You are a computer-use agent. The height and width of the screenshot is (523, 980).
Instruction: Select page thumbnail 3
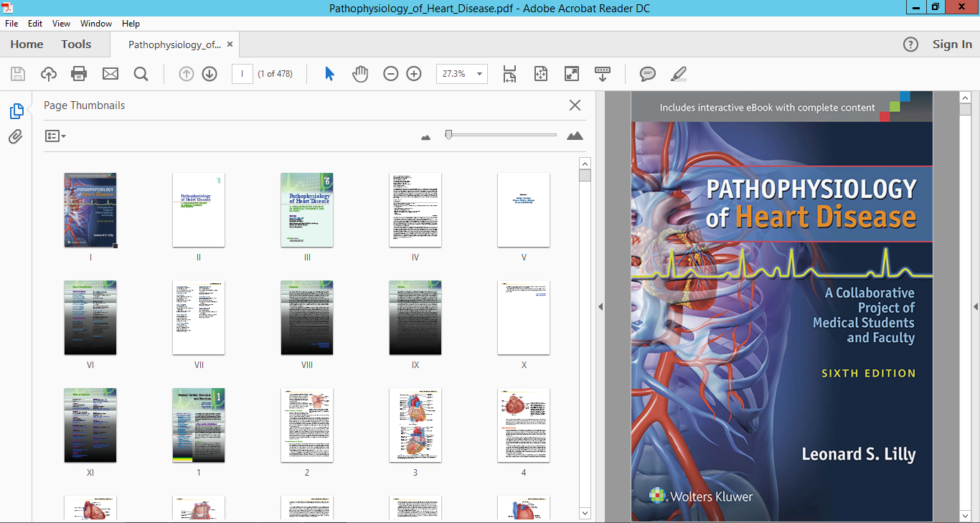(415, 425)
